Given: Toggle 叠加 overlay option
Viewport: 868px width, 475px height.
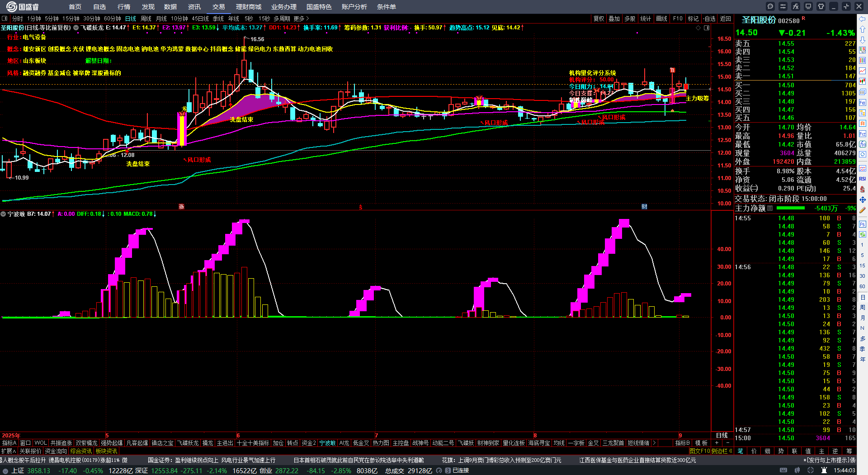Looking at the screenshot, I should click(614, 19).
